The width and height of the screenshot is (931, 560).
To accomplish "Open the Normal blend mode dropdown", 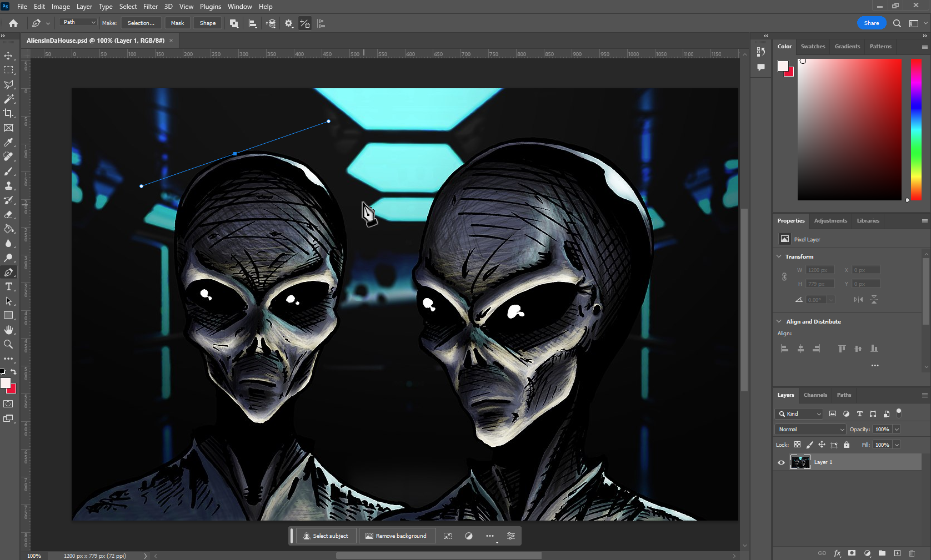I will point(810,429).
